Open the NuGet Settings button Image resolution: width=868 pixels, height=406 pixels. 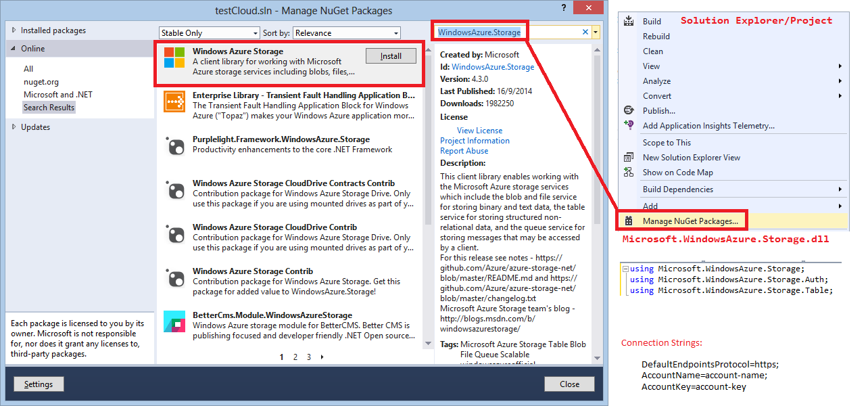[39, 384]
